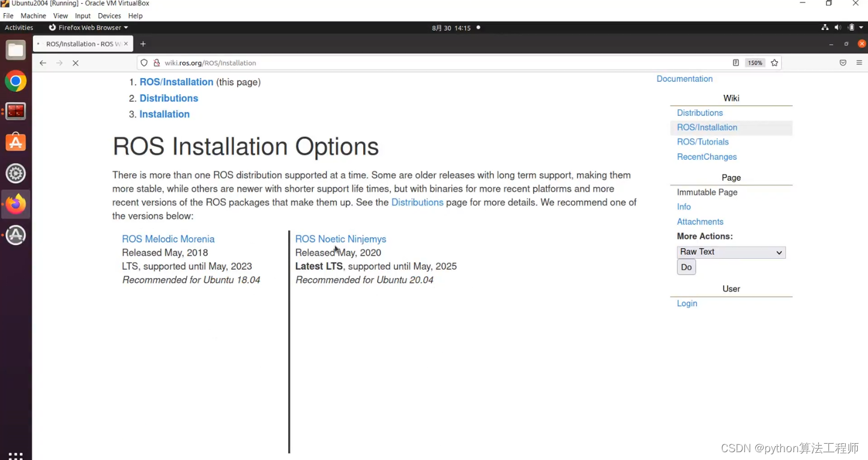
Task: Bookmark this page with the star icon
Action: click(x=774, y=63)
